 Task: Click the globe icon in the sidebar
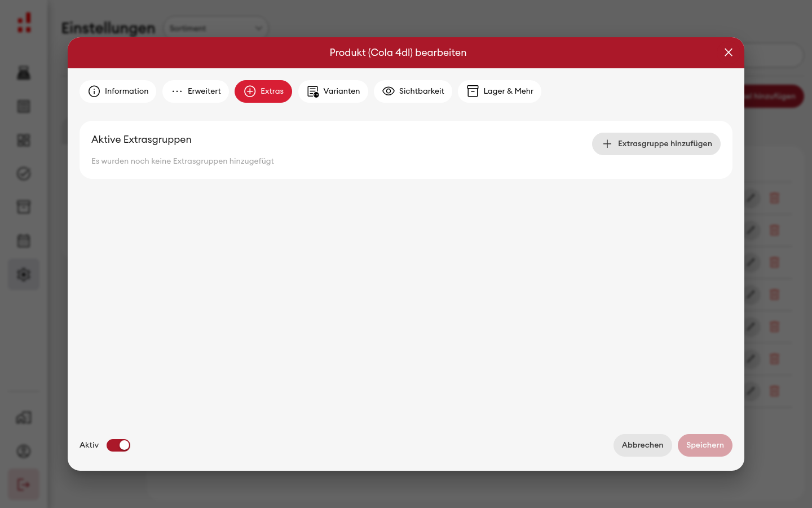point(24,451)
